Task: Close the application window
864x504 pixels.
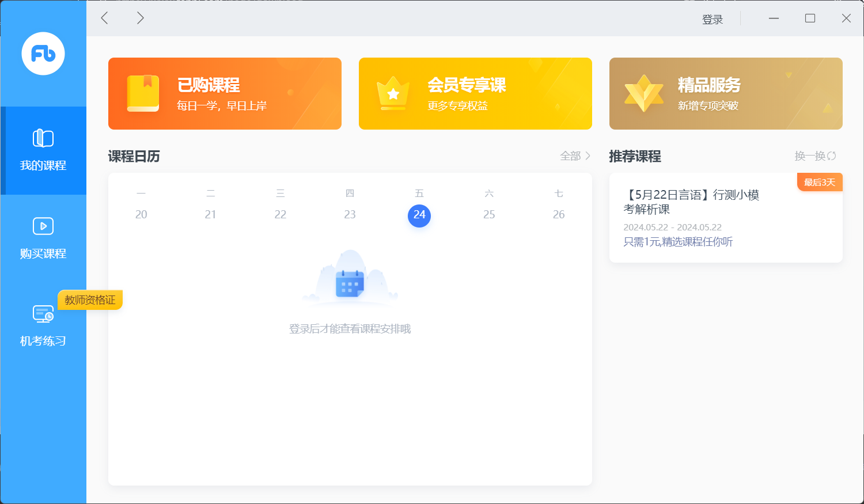Action: (846, 18)
